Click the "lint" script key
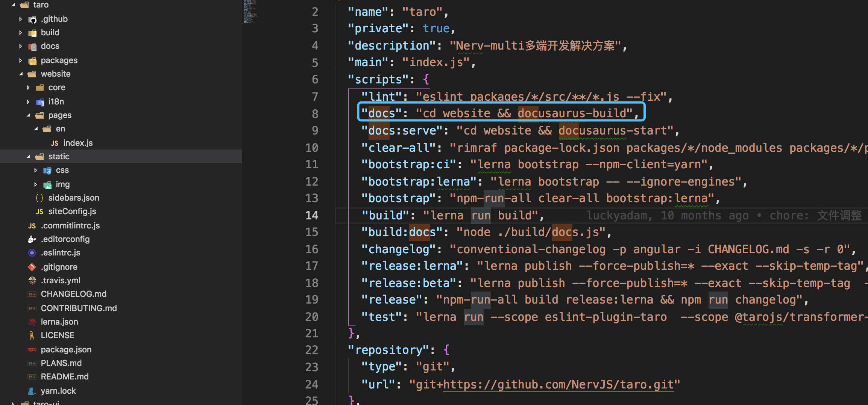This screenshot has height=405, width=868. [382, 97]
